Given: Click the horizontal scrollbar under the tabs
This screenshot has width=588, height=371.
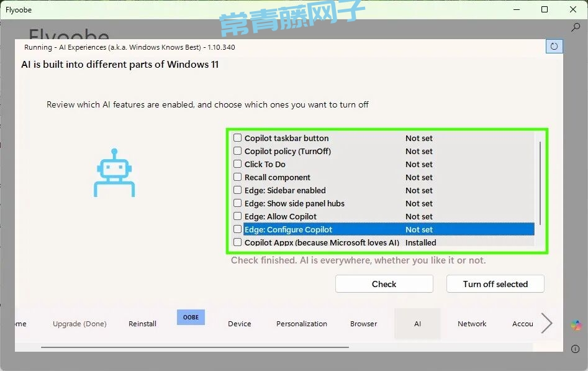Looking at the screenshot, I should (x=194, y=347).
